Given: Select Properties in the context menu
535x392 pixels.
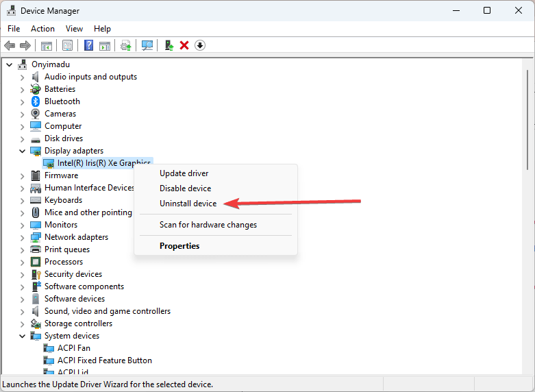Looking at the screenshot, I should 179,246.
